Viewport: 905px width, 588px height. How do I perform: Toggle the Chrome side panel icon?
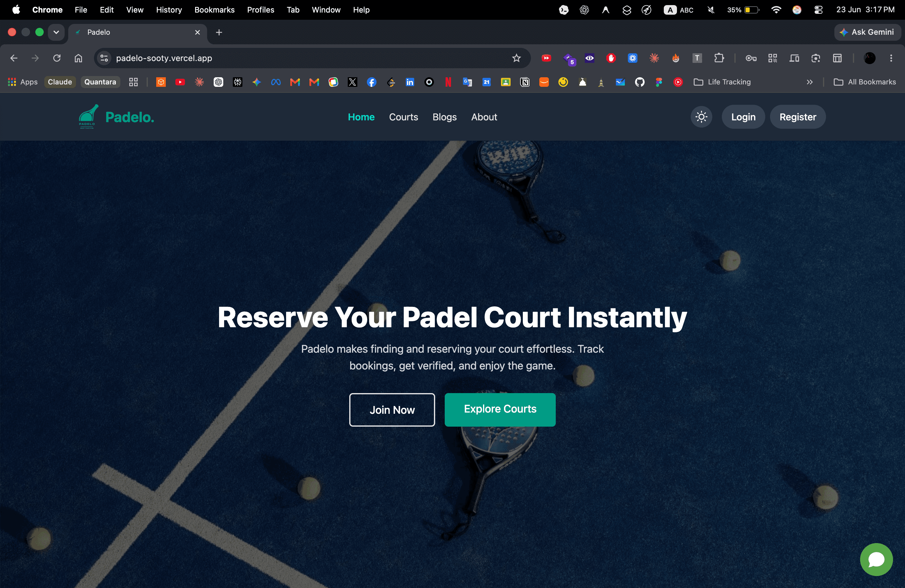[837, 58]
